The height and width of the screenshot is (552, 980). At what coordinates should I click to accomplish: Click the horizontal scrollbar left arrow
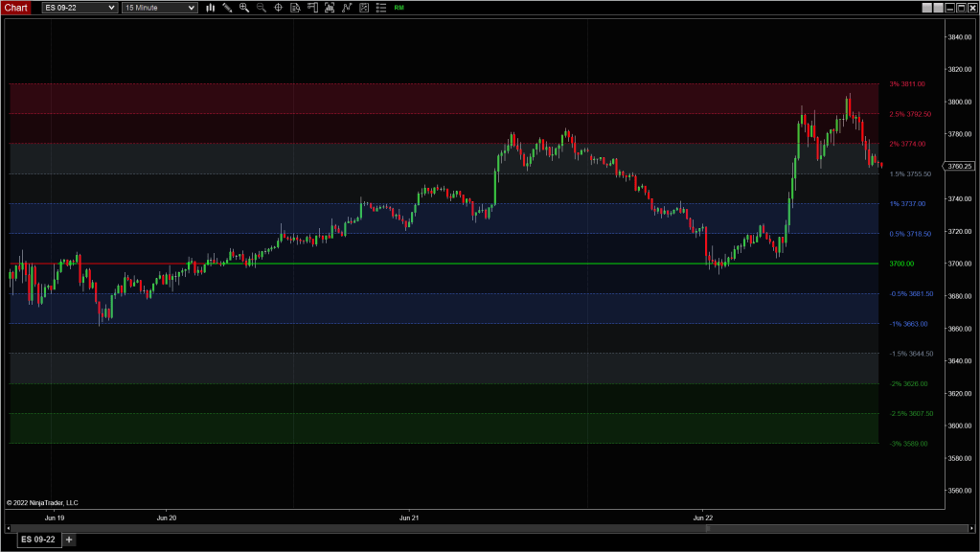[9, 527]
